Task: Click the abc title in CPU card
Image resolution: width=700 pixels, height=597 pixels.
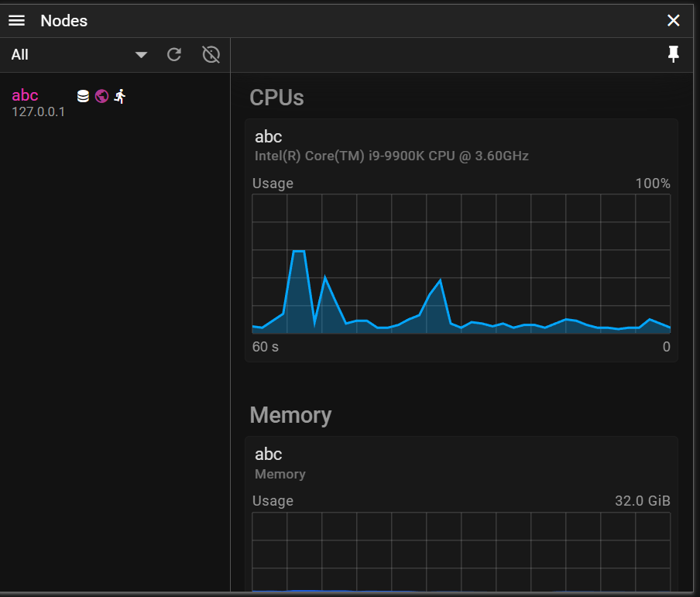Action: 268,136
